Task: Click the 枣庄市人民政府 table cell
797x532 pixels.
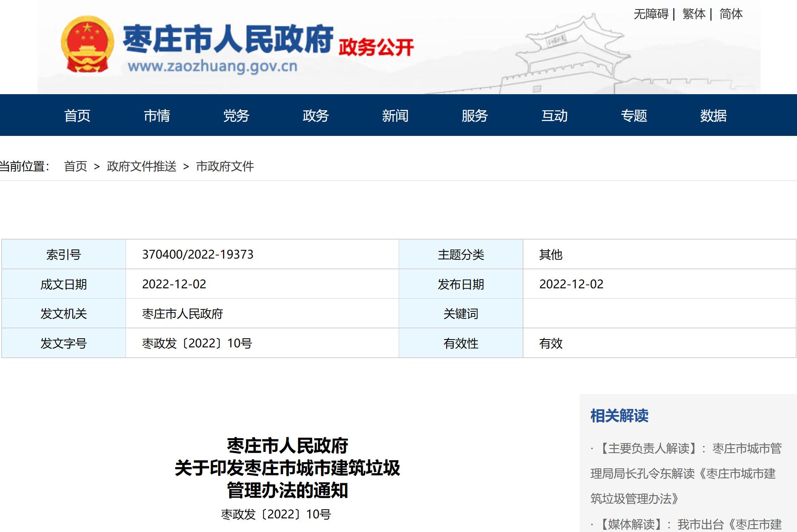Action: pos(262,313)
